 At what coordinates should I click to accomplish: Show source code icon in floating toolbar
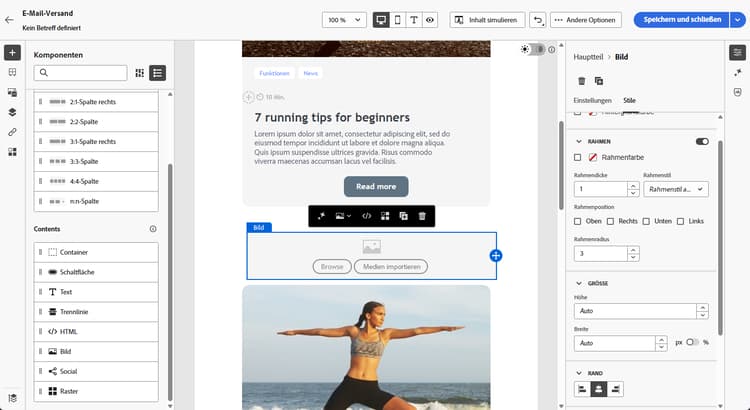[366, 216]
